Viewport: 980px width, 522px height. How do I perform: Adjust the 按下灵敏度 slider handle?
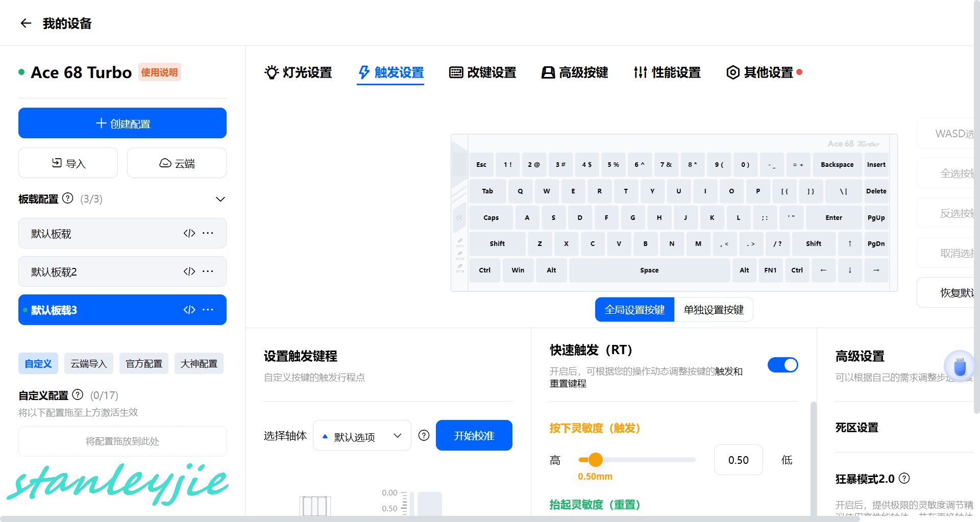tap(595, 460)
